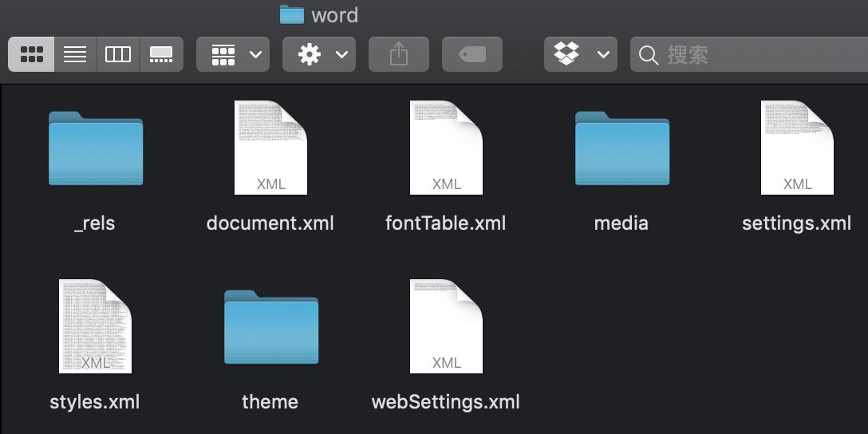Click the document.xml file name
868x434 pixels.
click(x=270, y=223)
